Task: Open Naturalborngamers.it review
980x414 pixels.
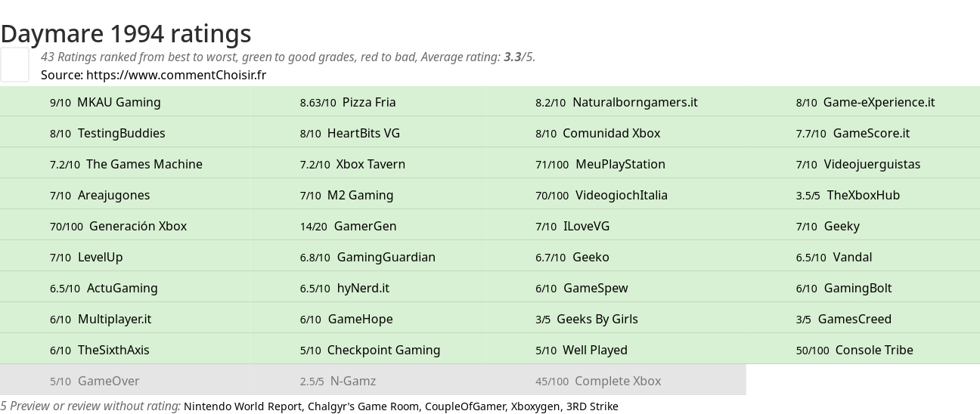Action: [x=634, y=102]
